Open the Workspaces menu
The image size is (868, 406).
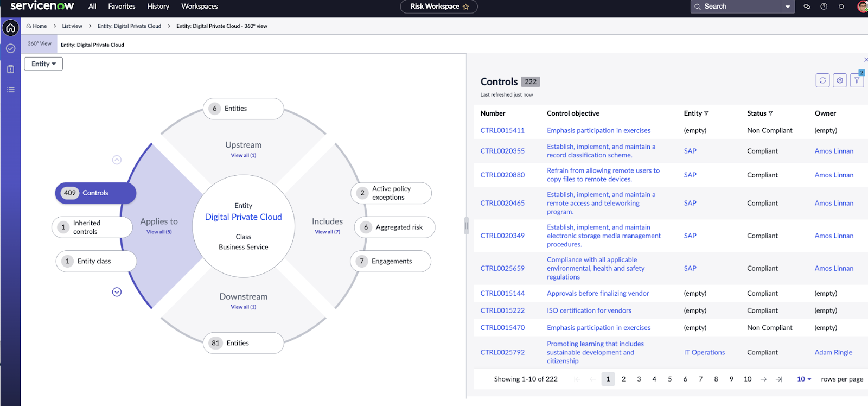click(199, 7)
